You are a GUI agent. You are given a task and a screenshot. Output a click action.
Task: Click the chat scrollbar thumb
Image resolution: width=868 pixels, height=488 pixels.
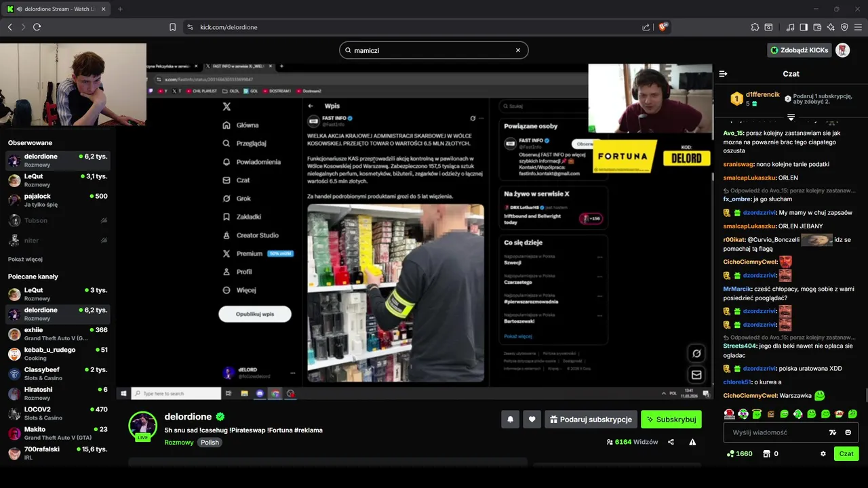tap(865, 396)
